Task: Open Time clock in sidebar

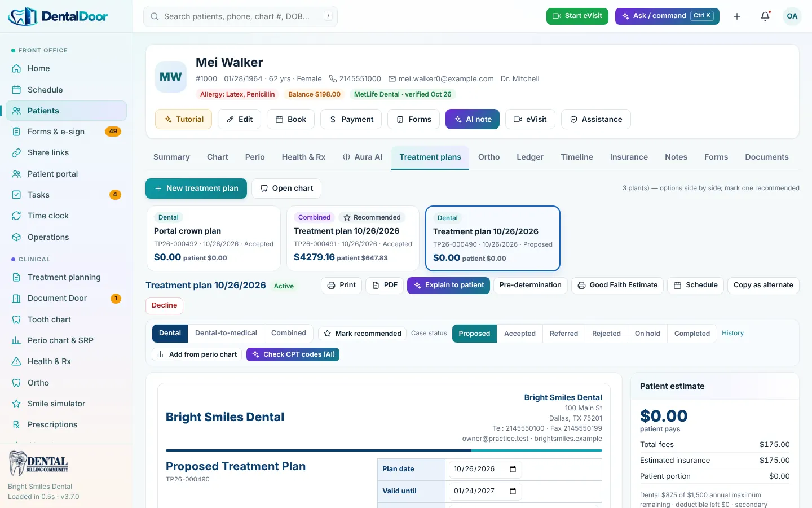Action: pyautogui.click(x=66, y=216)
